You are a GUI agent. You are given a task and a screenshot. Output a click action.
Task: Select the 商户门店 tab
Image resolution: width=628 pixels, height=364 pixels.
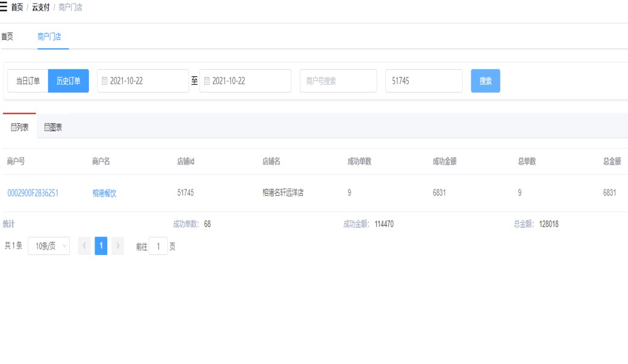coord(49,37)
